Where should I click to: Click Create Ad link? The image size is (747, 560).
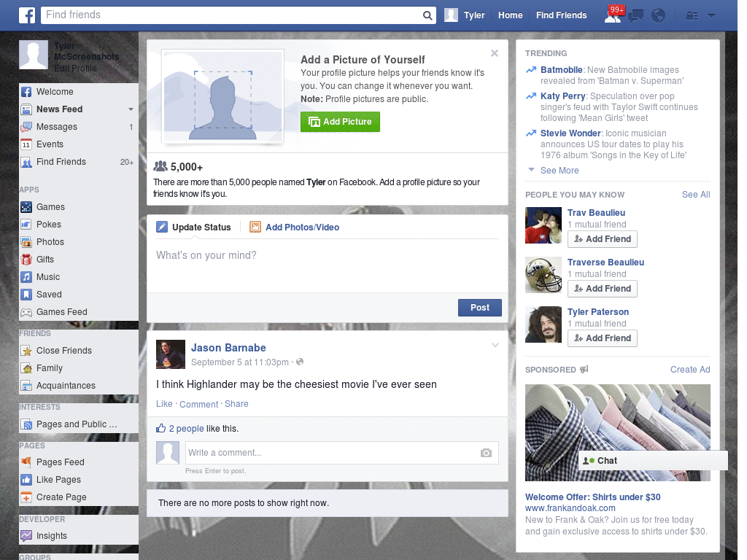tap(690, 370)
